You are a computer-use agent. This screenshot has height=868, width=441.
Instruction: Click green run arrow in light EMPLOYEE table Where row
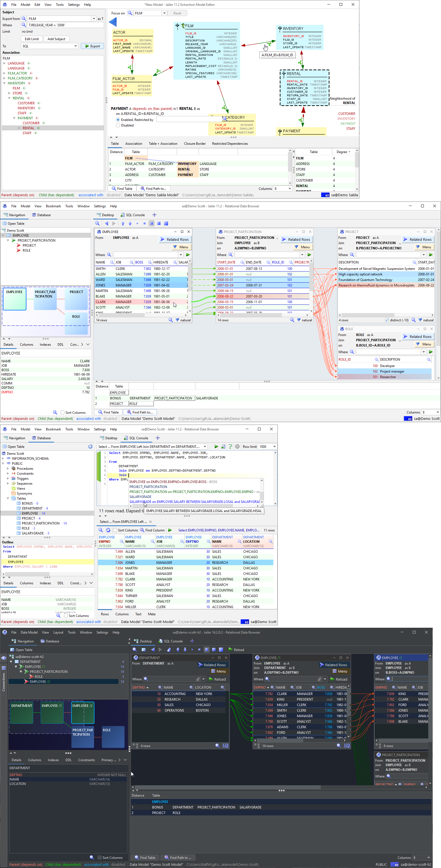pyautogui.click(x=188, y=255)
